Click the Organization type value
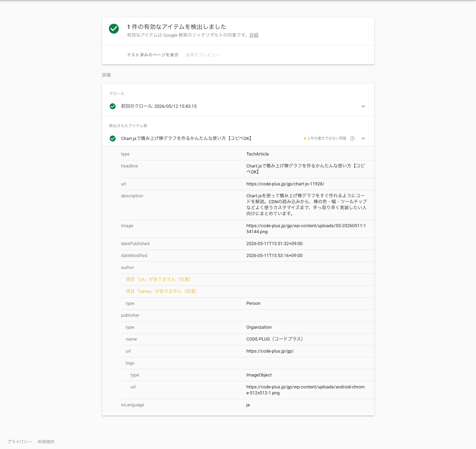This screenshot has width=476, height=449. (x=259, y=327)
